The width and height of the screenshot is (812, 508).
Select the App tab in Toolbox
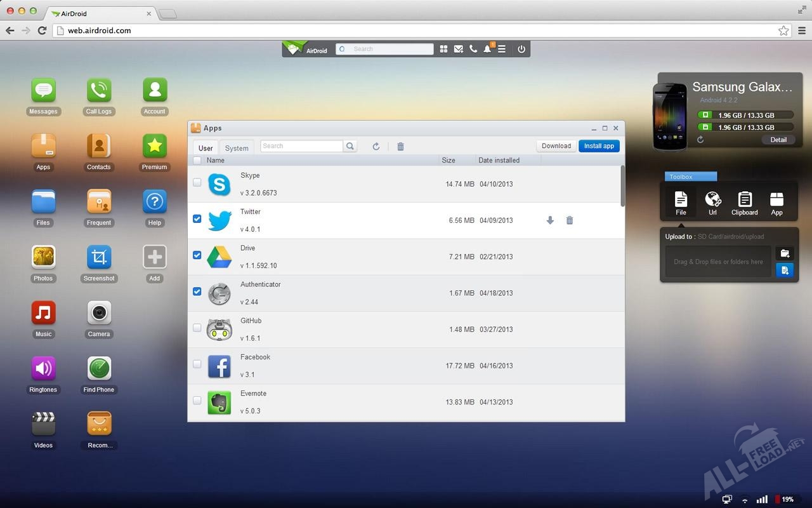coord(776,203)
